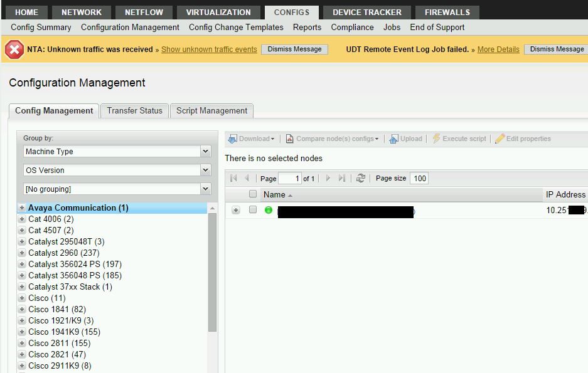Switch to Transfer Status tab
The height and width of the screenshot is (373, 588).
(135, 111)
